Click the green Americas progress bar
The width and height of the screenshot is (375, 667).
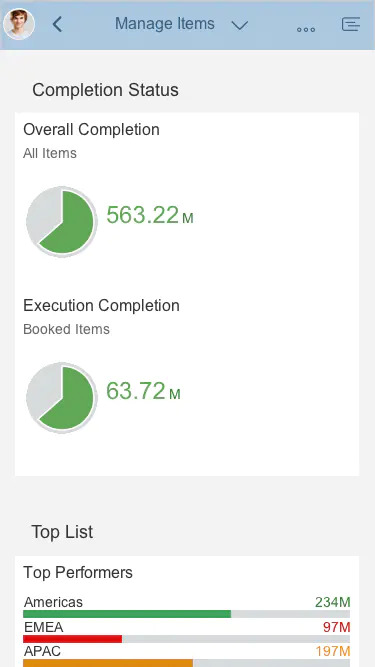tap(127, 614)
